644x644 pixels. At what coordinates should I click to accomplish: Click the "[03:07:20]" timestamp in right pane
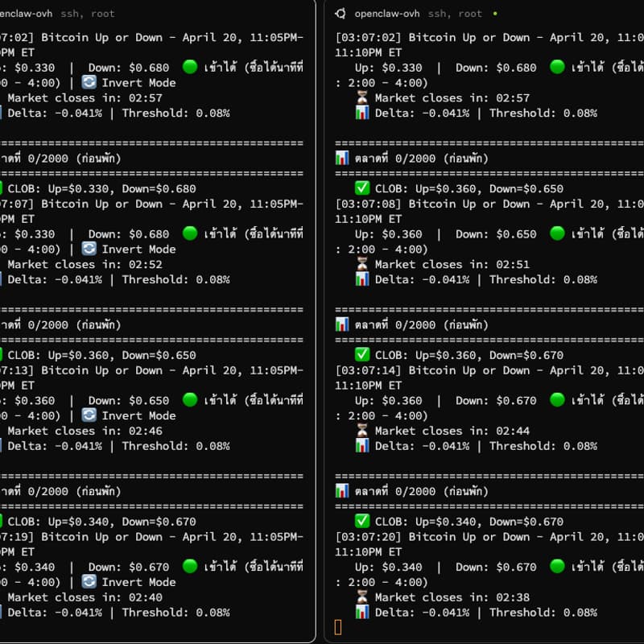[369, 537]
